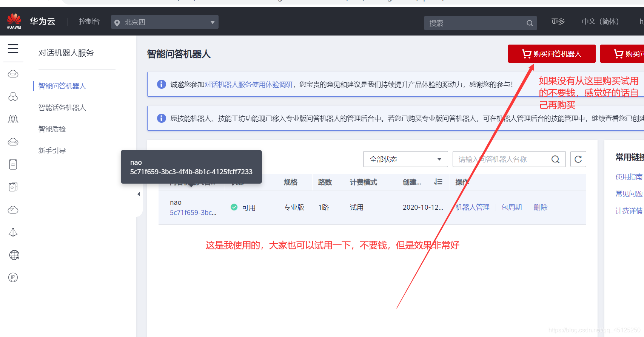Open 使用指南 in common links

629,177
